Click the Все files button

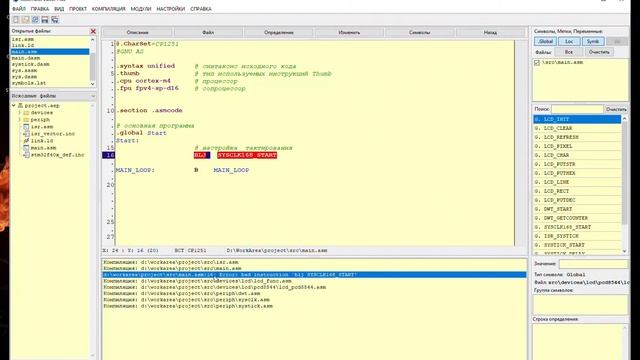tap(569, 52)
